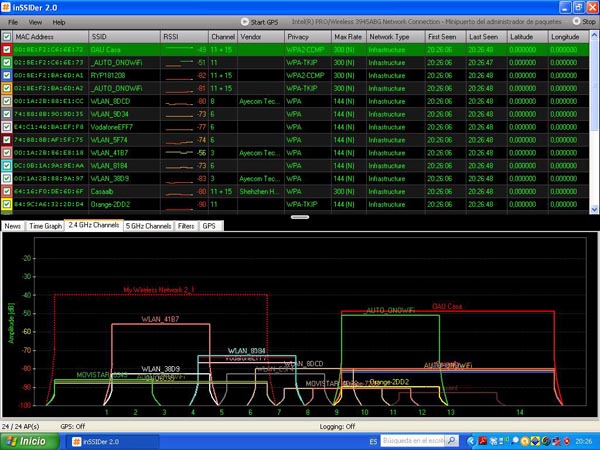Open the View menu
This screenshot has width=600, height=450.
point(35,22)
